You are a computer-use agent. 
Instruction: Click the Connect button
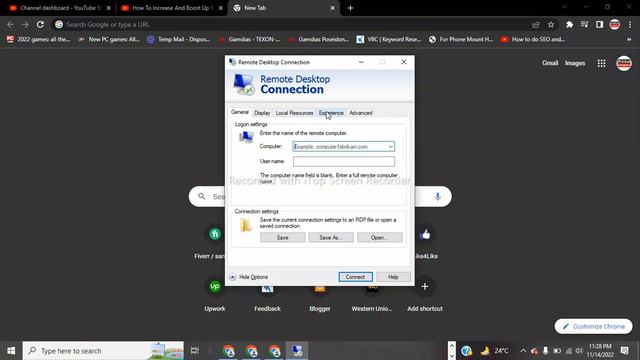pos(355,277)
